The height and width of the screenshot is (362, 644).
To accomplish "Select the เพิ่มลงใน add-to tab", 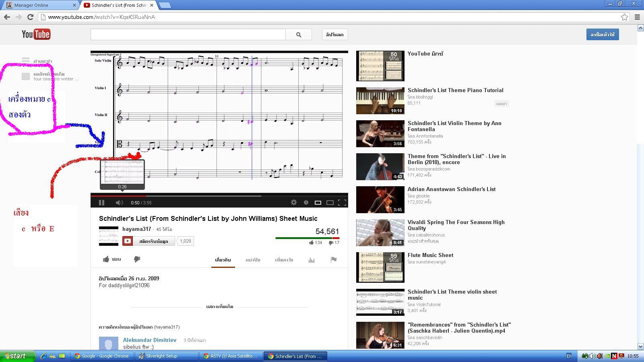I will pos(284,260).
